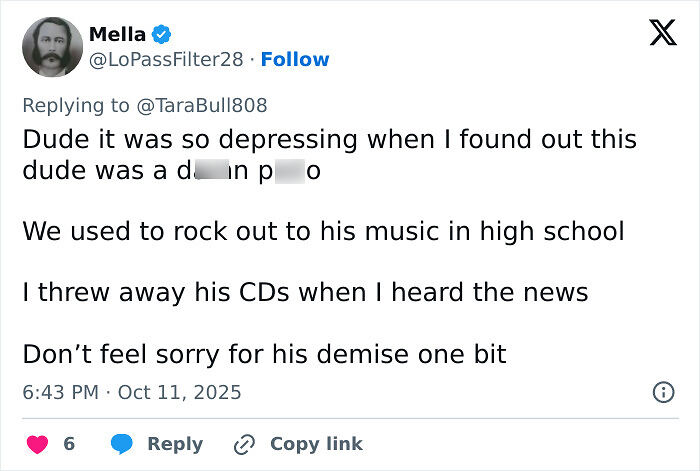Open the Replying to @TaraBull808 link
700x471 pixels.
pos(145,104)
